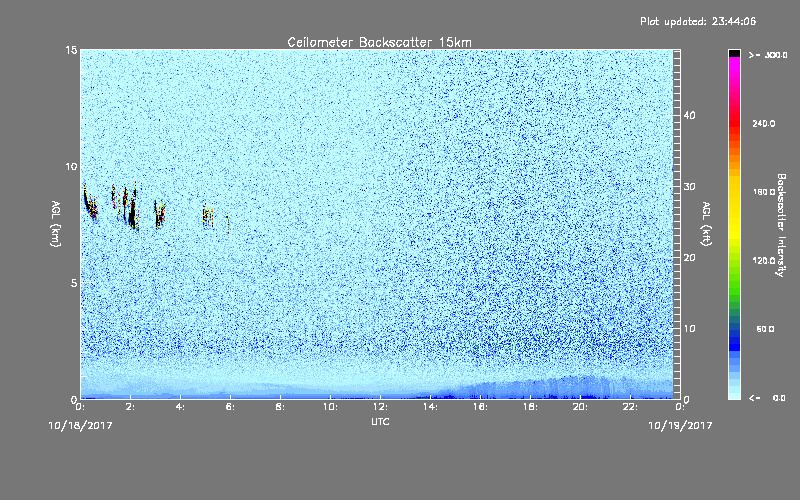Click the cloud echo near 5 UTC
Image resolution: width=800 pixels, height=500 pixels.
click(207, 215)
